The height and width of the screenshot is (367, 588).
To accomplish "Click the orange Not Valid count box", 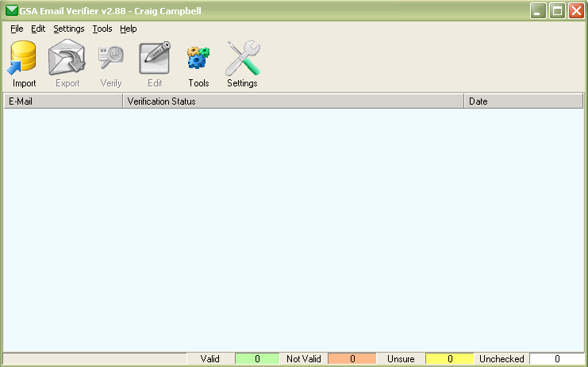I will [x=352, y=359].
